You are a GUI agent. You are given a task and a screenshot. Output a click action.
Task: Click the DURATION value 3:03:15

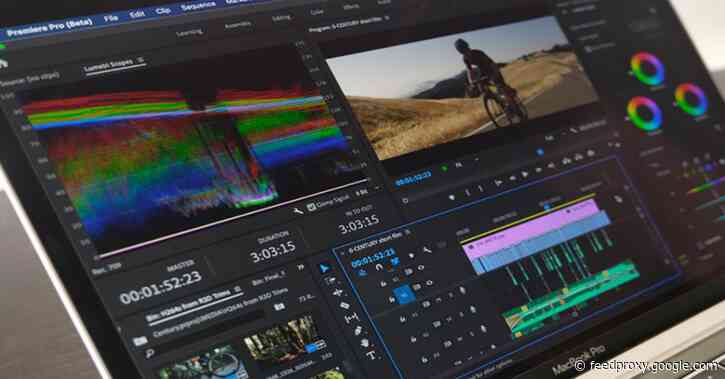click(273, 252)
